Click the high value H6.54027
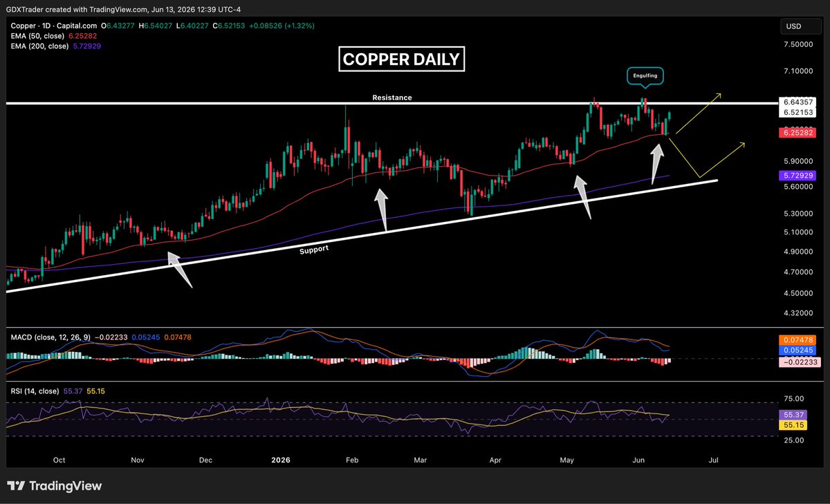Viewport: 830px width, 504px height. pyautogui.click(x=154, y=26)
